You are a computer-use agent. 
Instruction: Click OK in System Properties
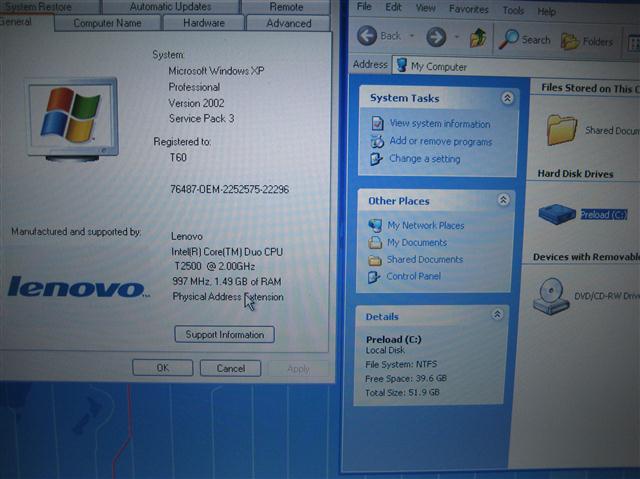pyautogui.click(x=162, y=368)
